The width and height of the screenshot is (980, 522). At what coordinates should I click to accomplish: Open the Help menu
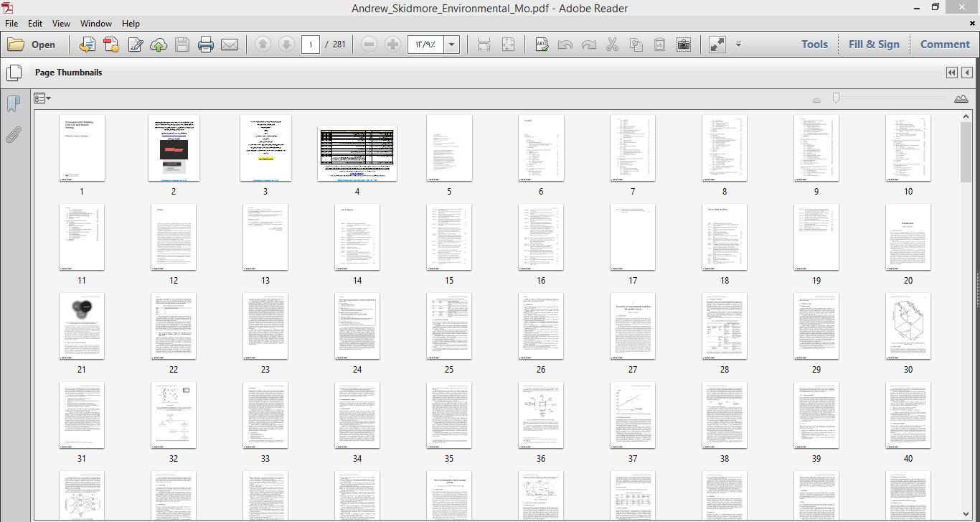131,24
